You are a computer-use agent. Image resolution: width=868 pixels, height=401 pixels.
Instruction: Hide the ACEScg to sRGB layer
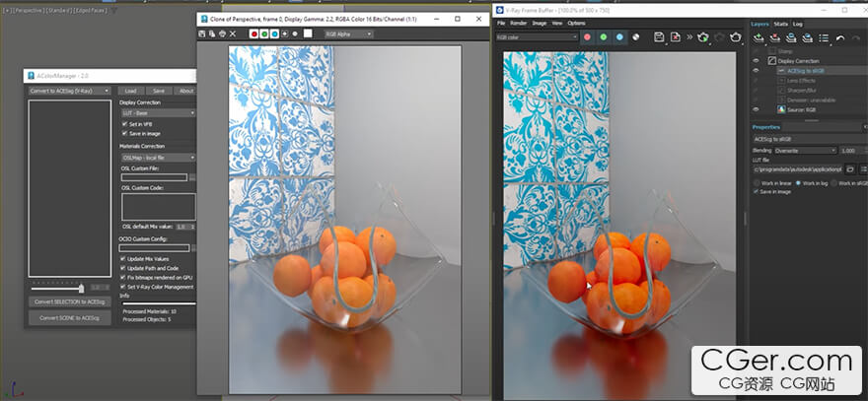click(x=756, y=71)
